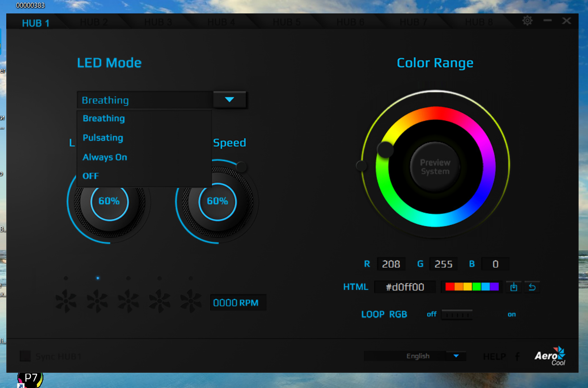Choose Pulsating from the LED mode list
The image size is (588, 388).
click(x=103, y=138)
